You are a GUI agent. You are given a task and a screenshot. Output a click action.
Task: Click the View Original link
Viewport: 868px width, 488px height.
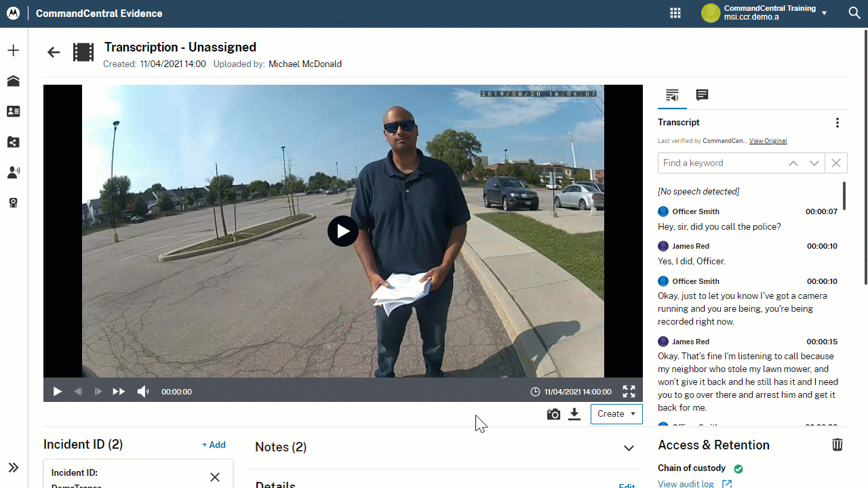pos(768,141)
